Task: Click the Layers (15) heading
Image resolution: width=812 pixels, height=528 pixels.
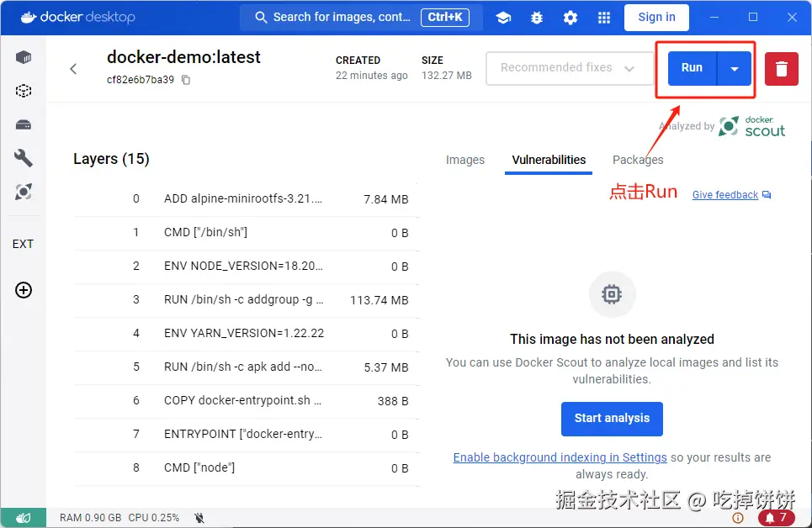Action: [111, 159]
